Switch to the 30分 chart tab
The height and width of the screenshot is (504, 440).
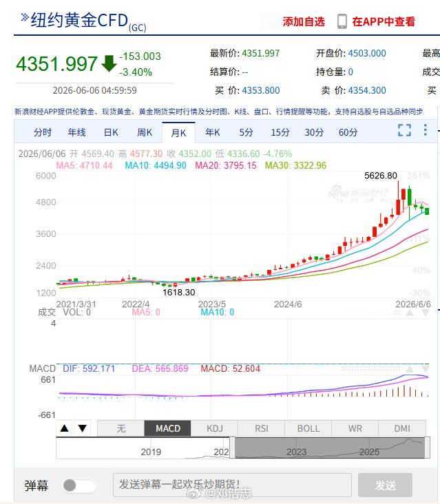314,132
